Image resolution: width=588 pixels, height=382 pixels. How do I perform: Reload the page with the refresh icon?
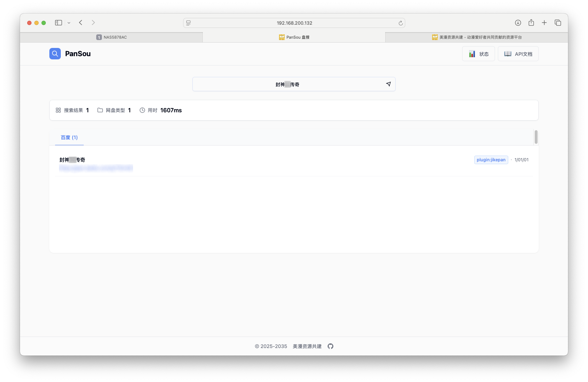pyautogui.click(x=401, y=23)
